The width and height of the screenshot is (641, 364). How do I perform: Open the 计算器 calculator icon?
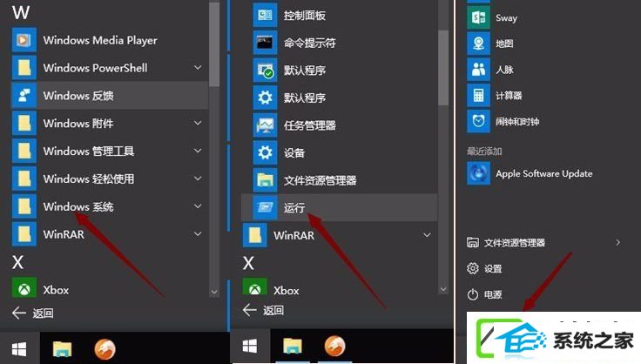[478, 96]
